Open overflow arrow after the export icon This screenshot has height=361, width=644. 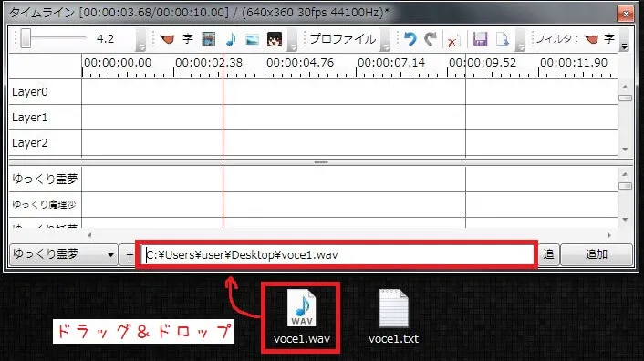pyautogui.click(x=520, y=40)
